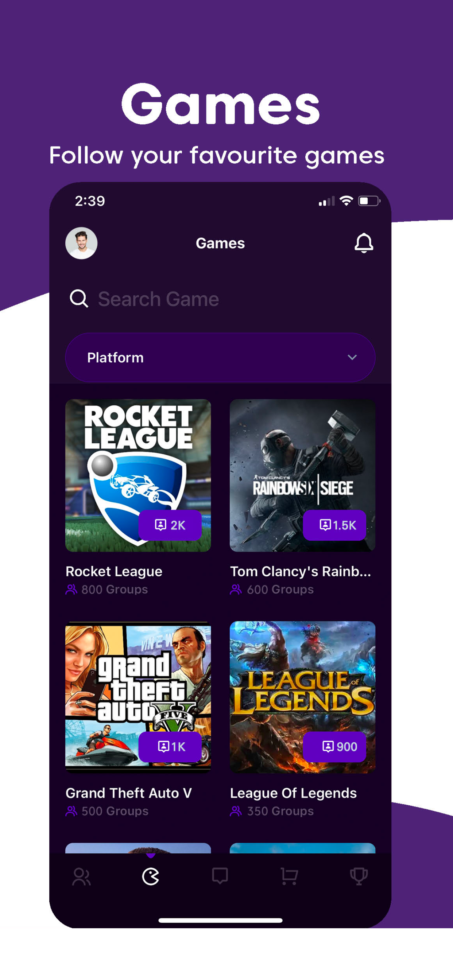The image size is (453, 980).
Task: Tap the 1K followers badge
Action: [x=170, y=747]
